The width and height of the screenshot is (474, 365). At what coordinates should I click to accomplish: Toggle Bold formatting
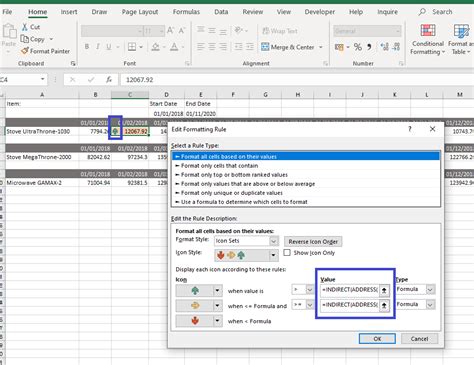(x=87, y=47)
